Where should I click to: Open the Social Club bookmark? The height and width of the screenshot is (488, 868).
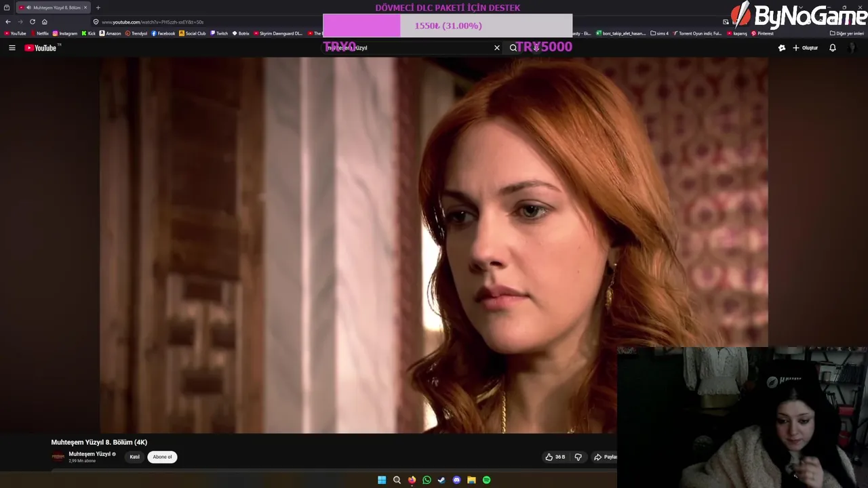pos(193,33)
